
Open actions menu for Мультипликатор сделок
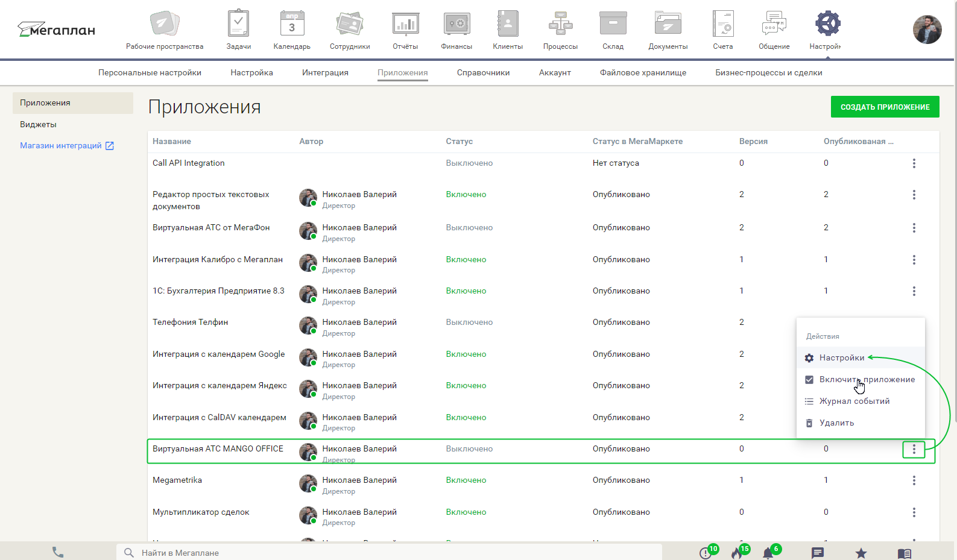(914, 512)
